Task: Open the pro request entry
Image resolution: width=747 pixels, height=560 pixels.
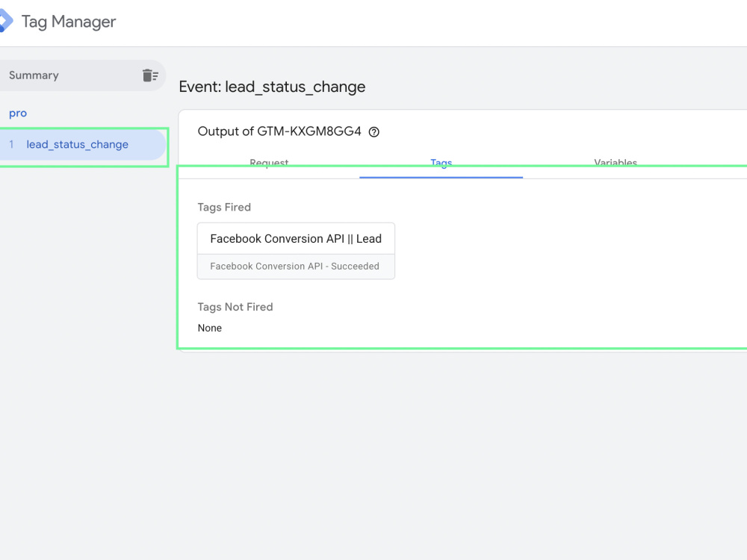Action: (x=18, y=113)
